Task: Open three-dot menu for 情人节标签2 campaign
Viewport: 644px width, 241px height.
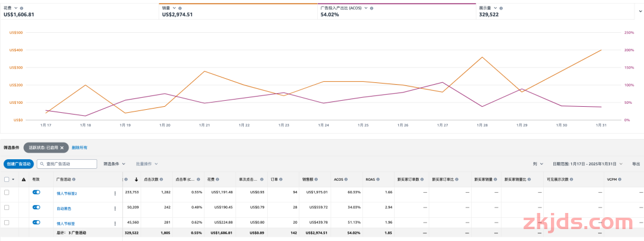Action: [x=115, y=193]
